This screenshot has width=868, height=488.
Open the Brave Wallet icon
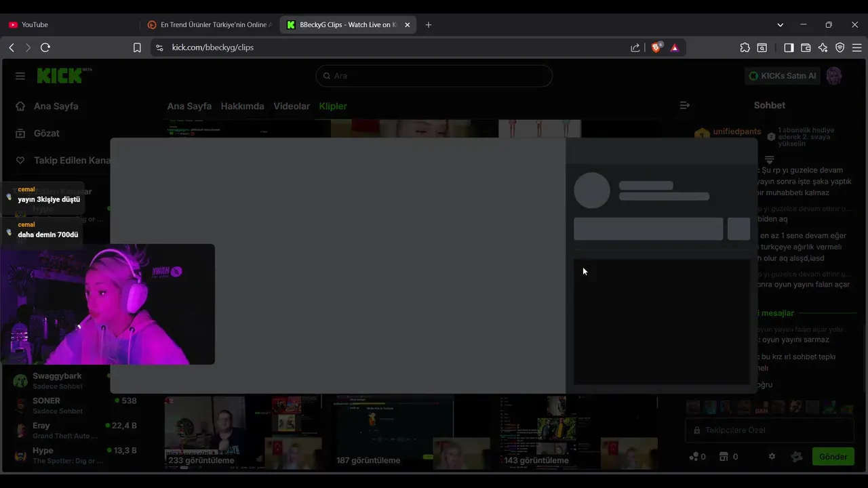[x=806, y=47]
